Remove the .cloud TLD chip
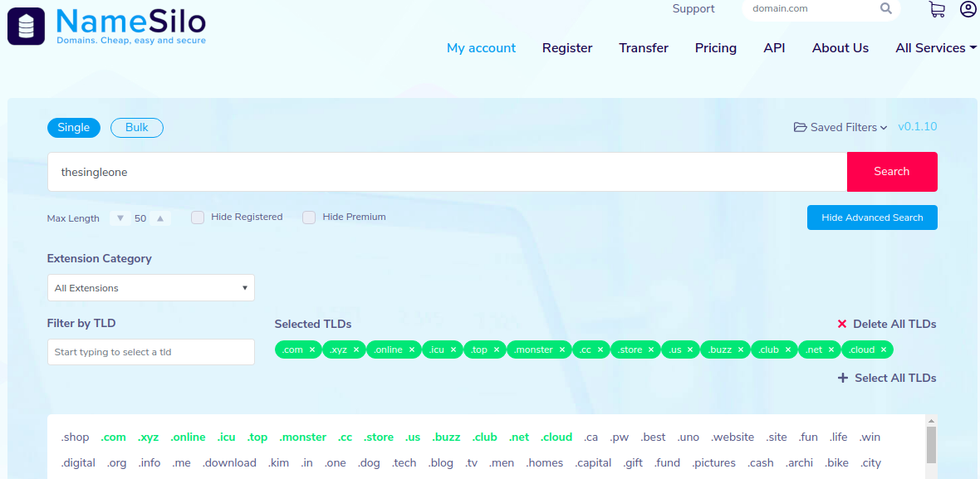980x479 pixels. pyautogui.click(x=884, y=350)
